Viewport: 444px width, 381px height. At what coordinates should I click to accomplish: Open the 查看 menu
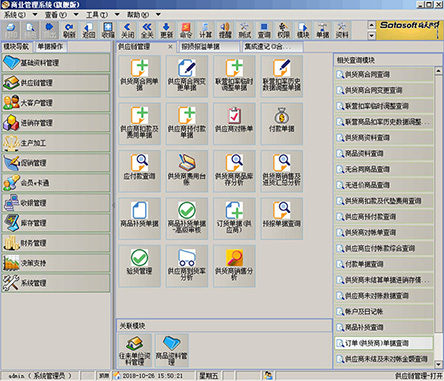pyautogui.click(x=56, y=15)
